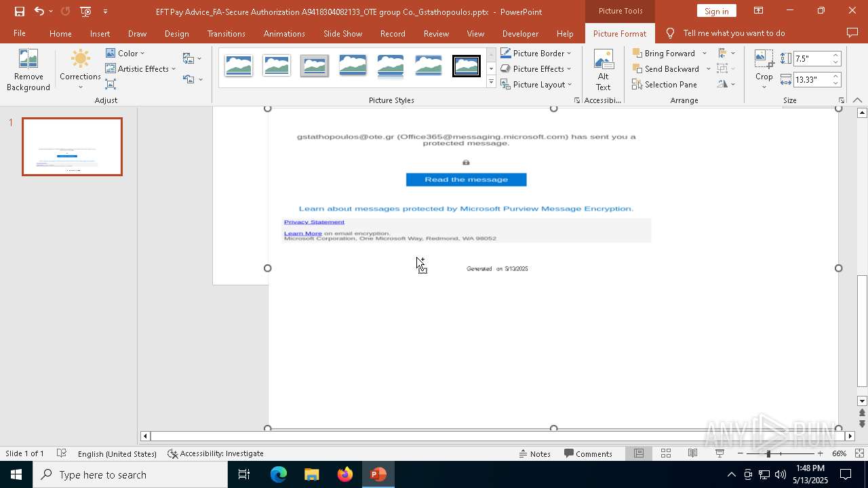Open the Picture Effects dropdown

(536, 68)
